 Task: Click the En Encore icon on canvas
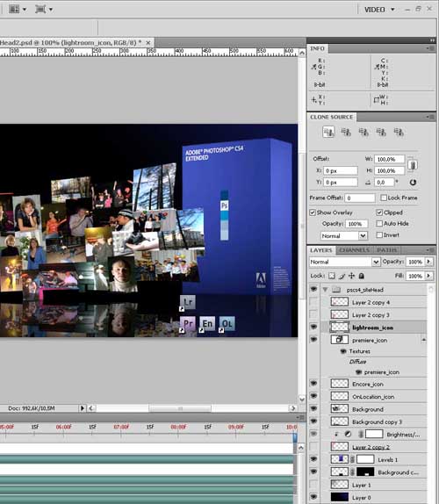click(x=207, y=323)
